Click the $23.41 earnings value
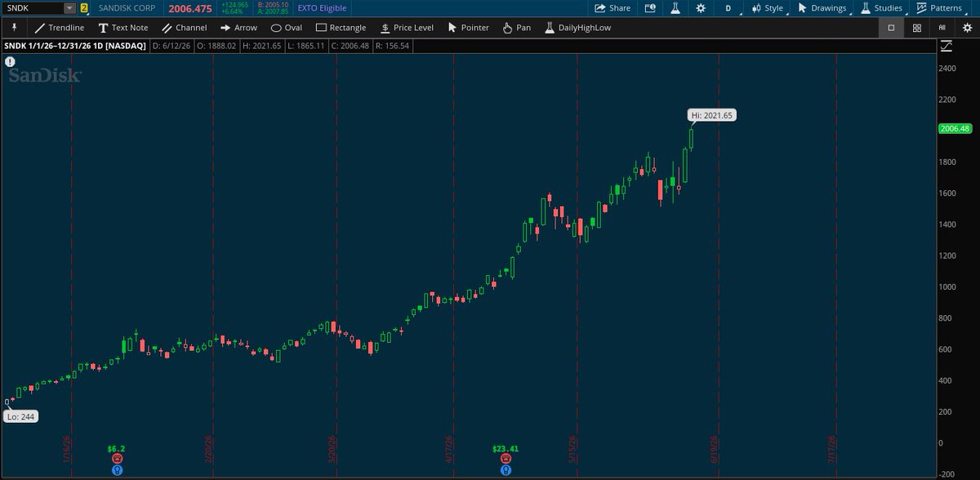The image size is (980, 480). pyautogui.click(x=506, y=448)
